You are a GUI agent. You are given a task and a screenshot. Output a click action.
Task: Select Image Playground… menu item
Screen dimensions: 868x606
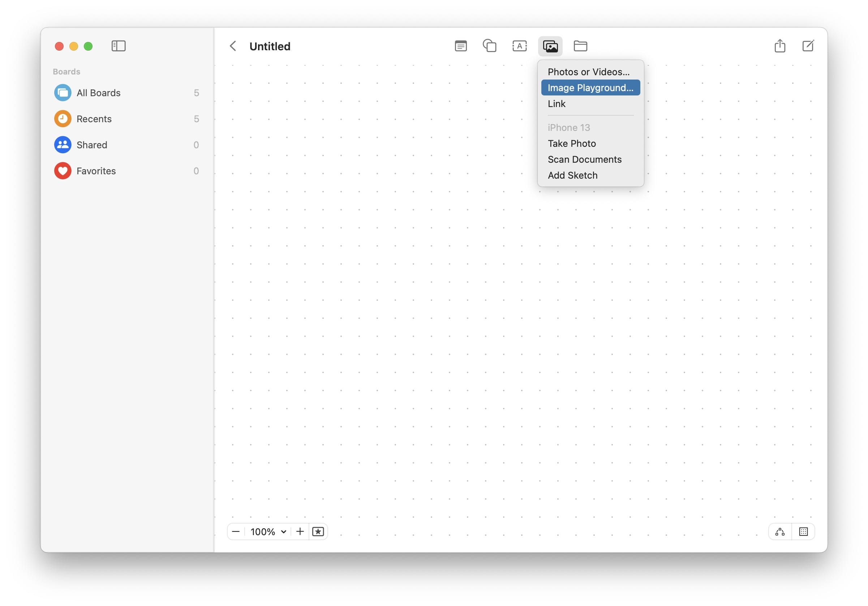point(590,88)
